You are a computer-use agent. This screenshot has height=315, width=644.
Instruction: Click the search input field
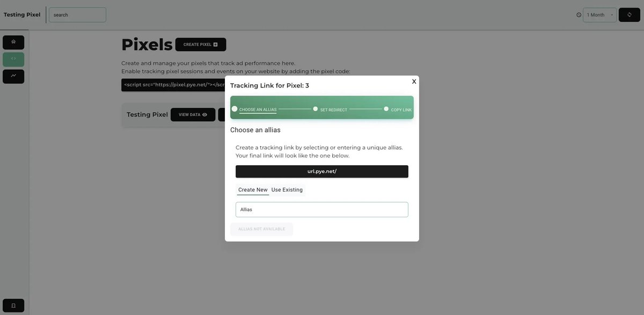[77, 15]
